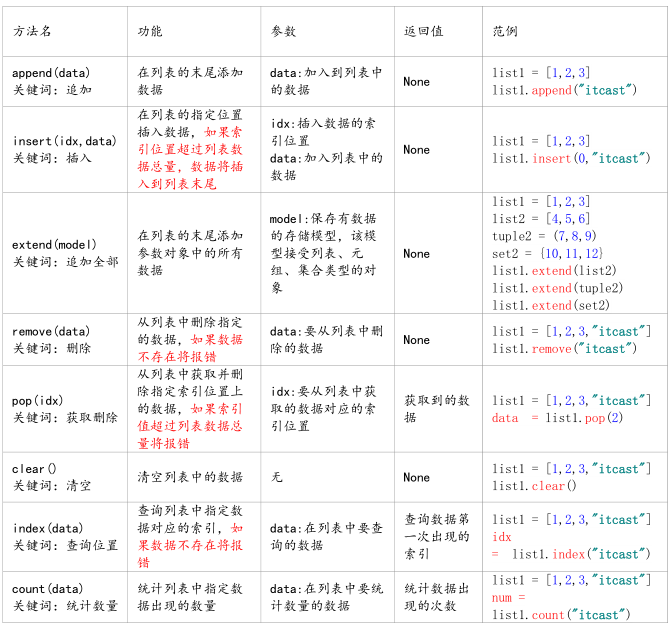Click example code 'list1.extend(list2)'
The image size is (670, 627).
click(x=554, y=271)
